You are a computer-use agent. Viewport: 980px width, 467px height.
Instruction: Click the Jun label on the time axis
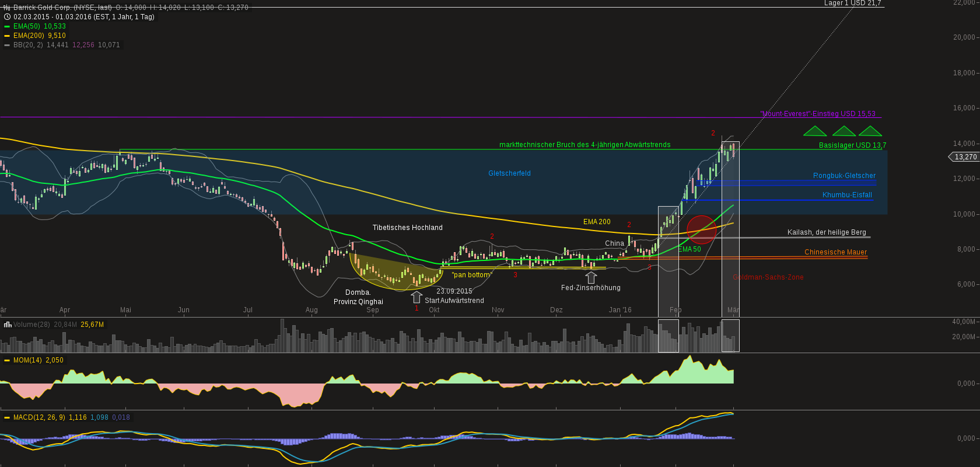click(x=183, y=310)
